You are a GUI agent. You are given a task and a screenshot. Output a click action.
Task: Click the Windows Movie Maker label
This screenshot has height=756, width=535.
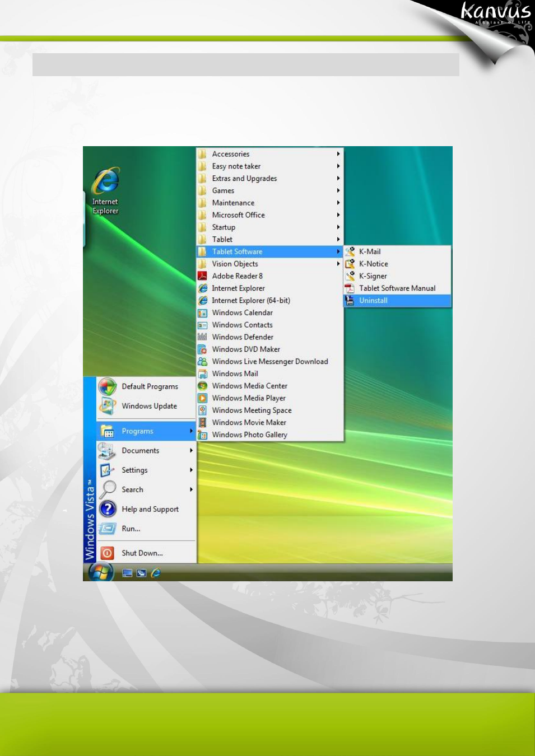pyautogui.click(x=249, y=423)
